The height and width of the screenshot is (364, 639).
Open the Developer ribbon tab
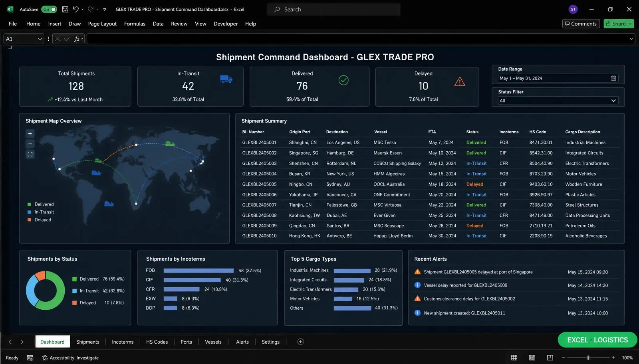[x=226, y=24]
